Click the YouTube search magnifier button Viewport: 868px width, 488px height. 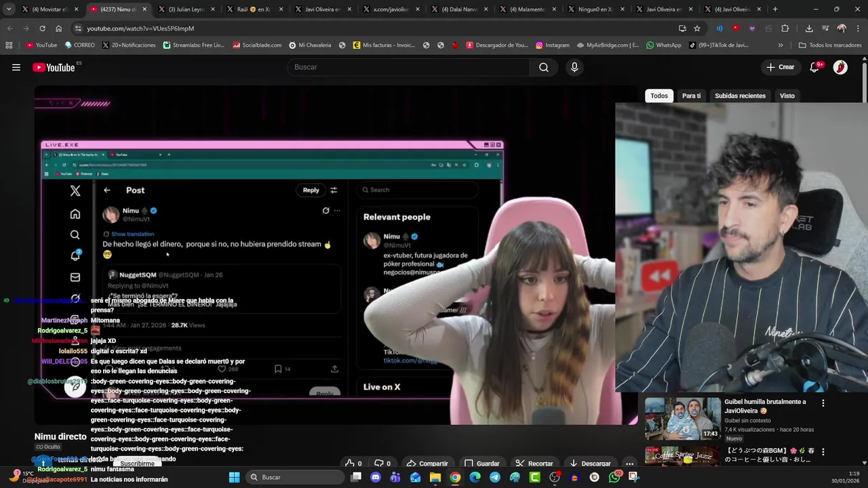(x=544, y=67)
